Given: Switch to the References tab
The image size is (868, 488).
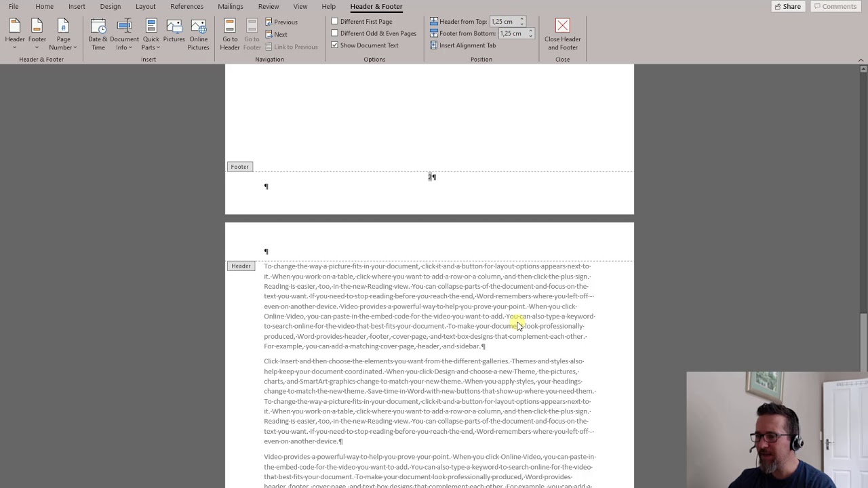Looking at the screenshot, I should [186, 6].
